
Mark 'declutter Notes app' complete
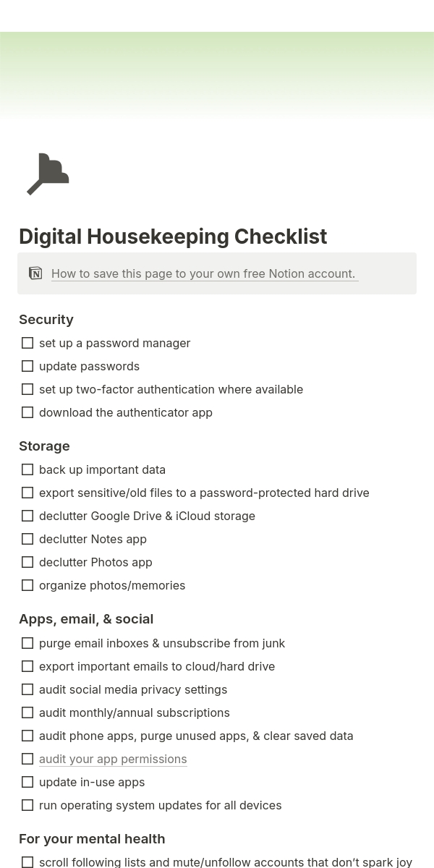(x=27, y=539)
